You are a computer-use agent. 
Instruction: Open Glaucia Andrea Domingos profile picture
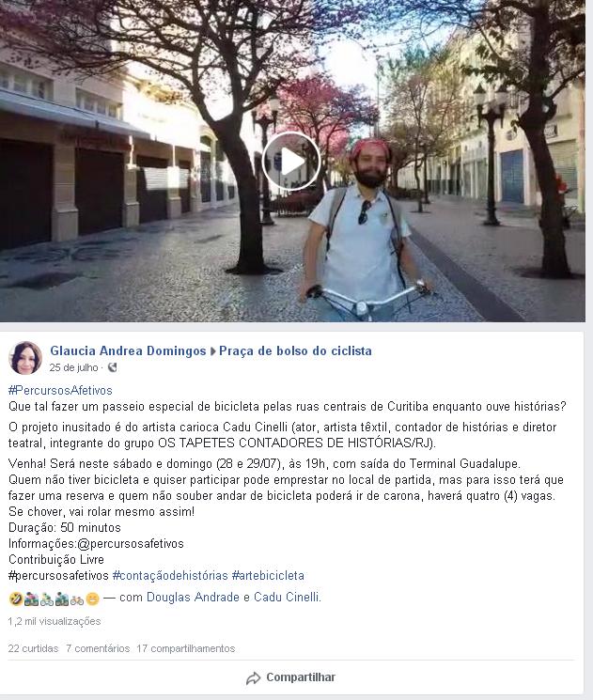click(25, 358)
